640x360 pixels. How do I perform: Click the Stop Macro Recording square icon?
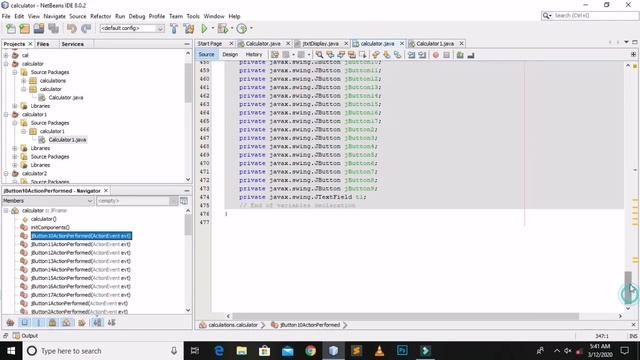pos(447,55)
